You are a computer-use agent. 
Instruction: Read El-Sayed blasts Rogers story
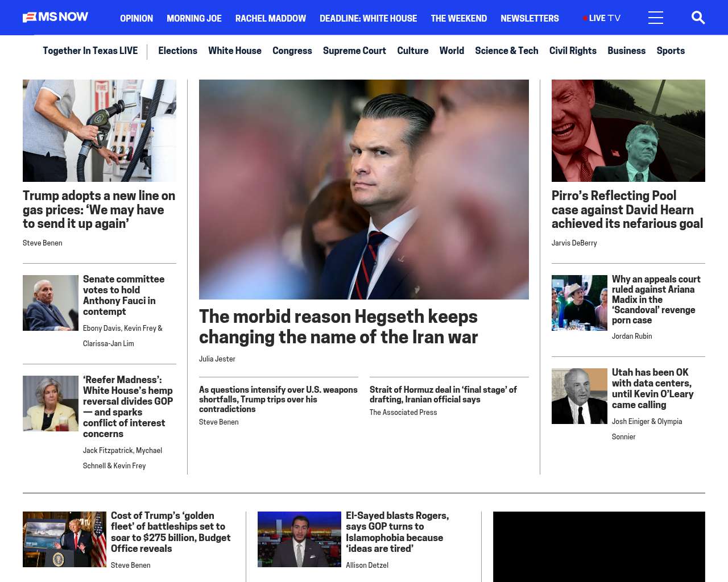pyautogui.click(x=398, y=532)
